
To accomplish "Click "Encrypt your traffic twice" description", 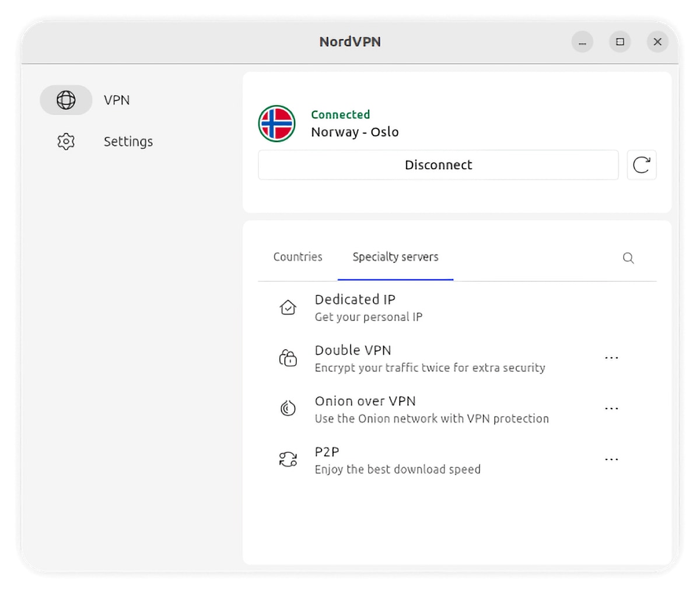I will pyautogui.click(x=430, y=368).
